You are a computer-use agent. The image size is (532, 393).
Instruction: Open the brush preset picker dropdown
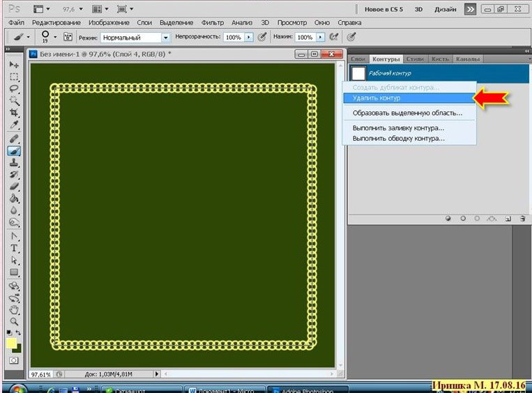(x=54, y=37)
